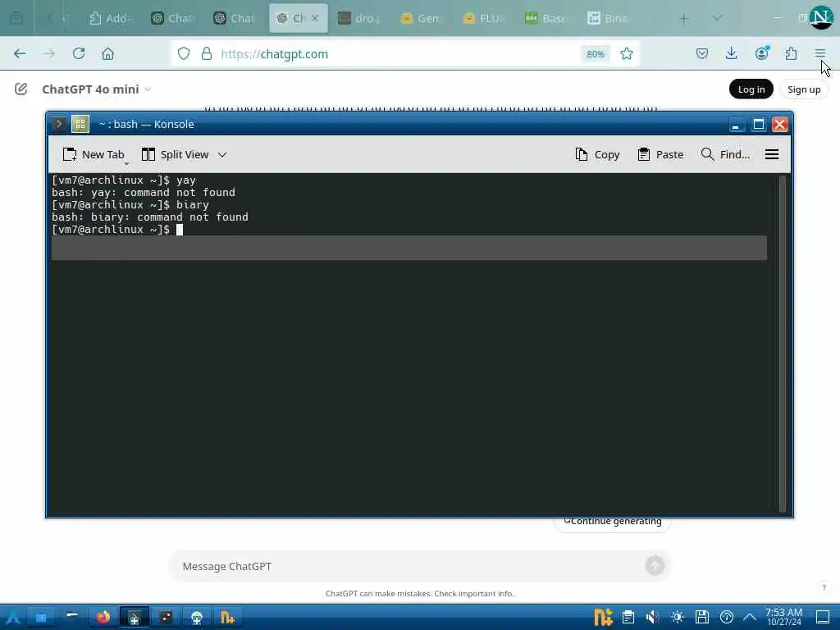Screen dimensions: 840x630
Task: Close the active ChatGPT tab
Action: click(x=315, y=18)
